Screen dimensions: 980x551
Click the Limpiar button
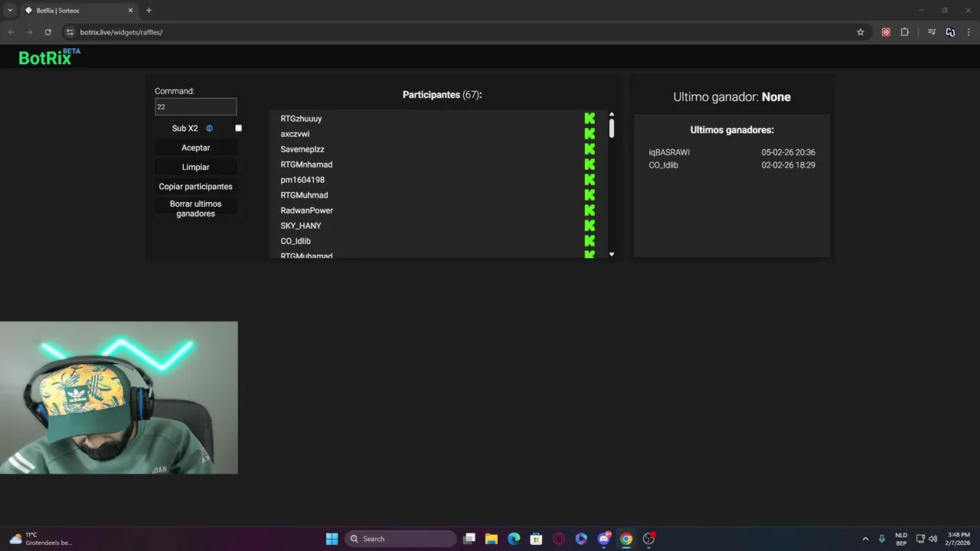click(x=196, y=167)
